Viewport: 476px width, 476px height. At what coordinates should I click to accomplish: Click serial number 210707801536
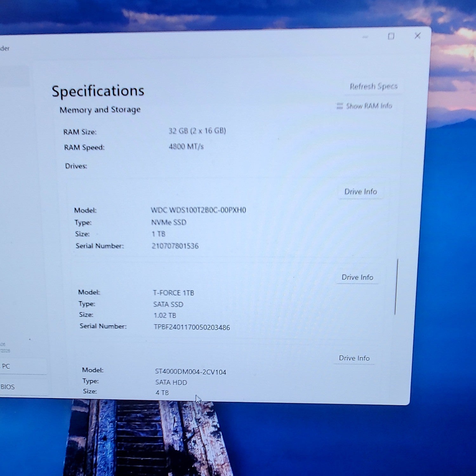coord(175,246)
